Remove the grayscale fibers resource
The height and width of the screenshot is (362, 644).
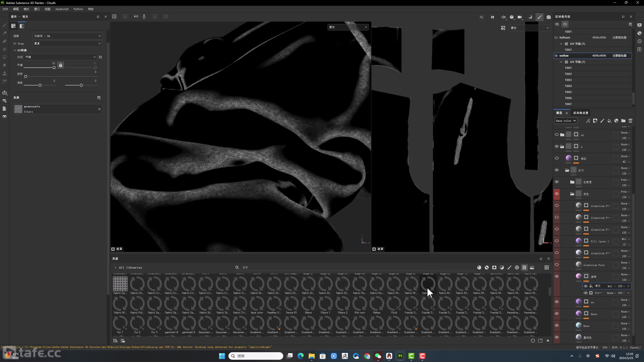click(x=99, y=109)
